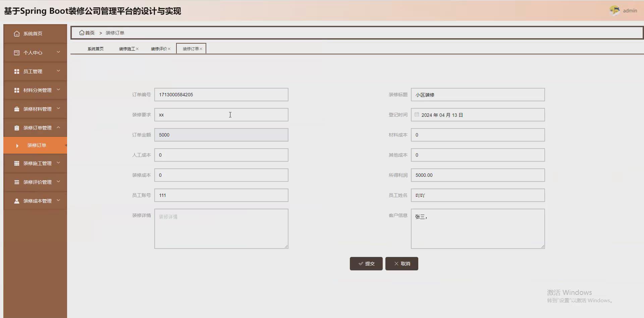
Task: Click the 订单金额 field showing 5000
Action: [221, 135]
